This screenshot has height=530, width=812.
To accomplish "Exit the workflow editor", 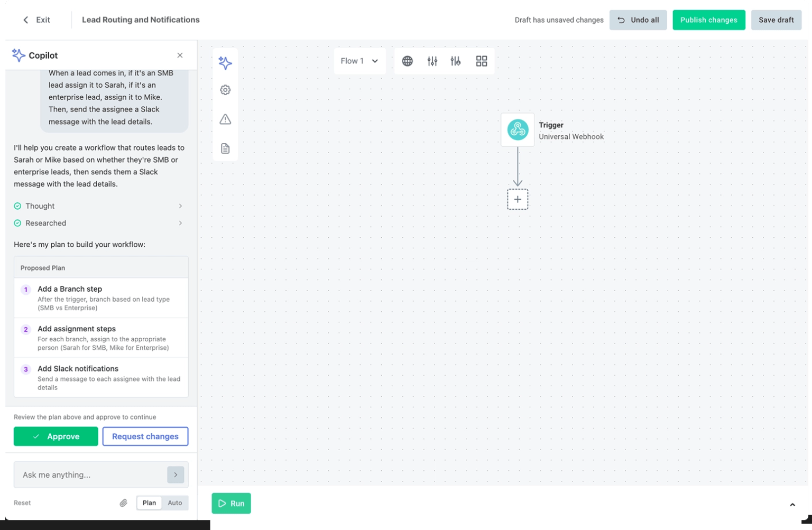I will point(36,20).
